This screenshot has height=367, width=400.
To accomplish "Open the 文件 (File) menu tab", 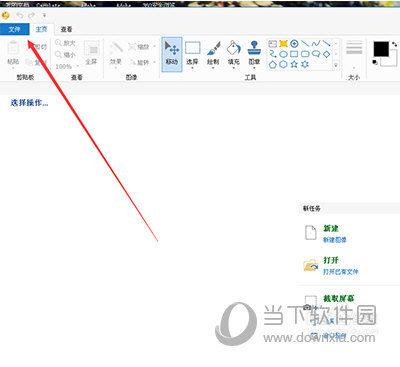I will 15,29.
